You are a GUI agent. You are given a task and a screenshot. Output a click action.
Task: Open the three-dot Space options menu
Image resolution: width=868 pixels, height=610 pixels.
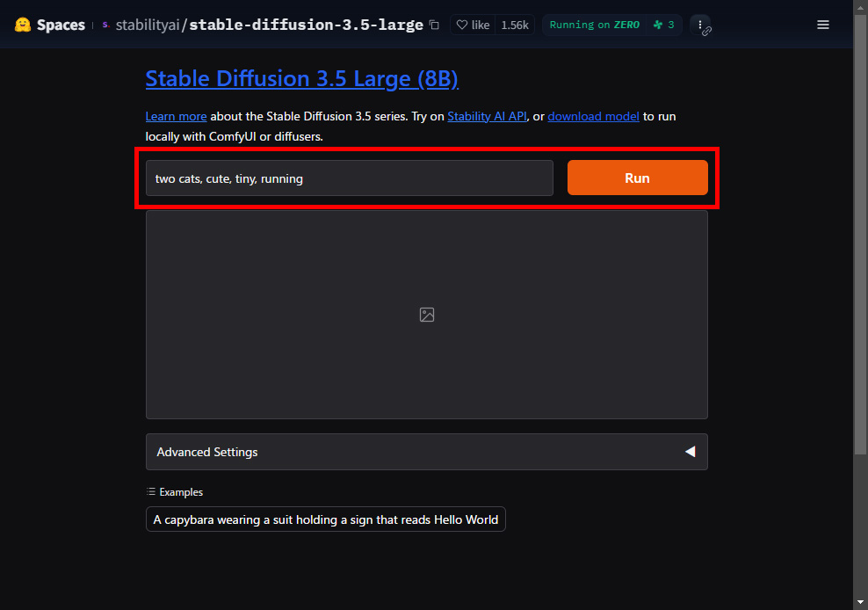coord(698,25)
